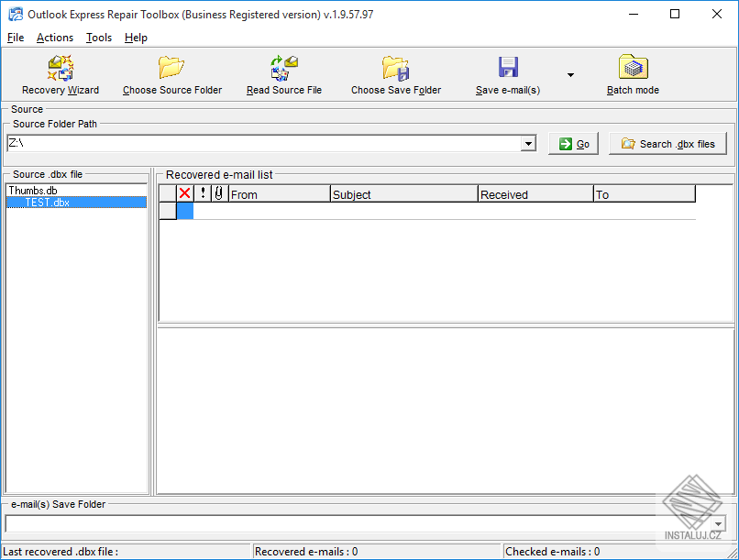Open the Choose Save Folder icon
The height and width of the screenshot is (560, 739).
396,68
